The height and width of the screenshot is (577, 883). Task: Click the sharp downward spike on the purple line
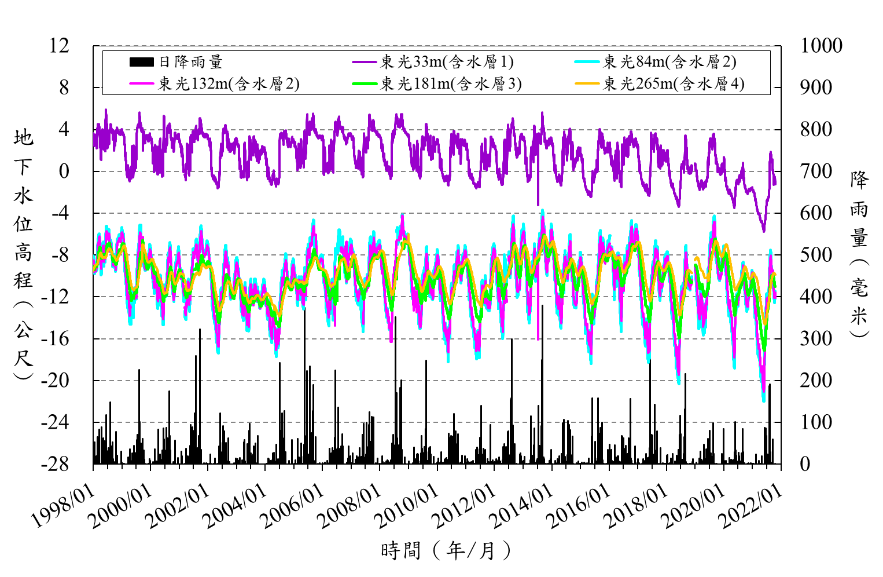coord(539,195)
